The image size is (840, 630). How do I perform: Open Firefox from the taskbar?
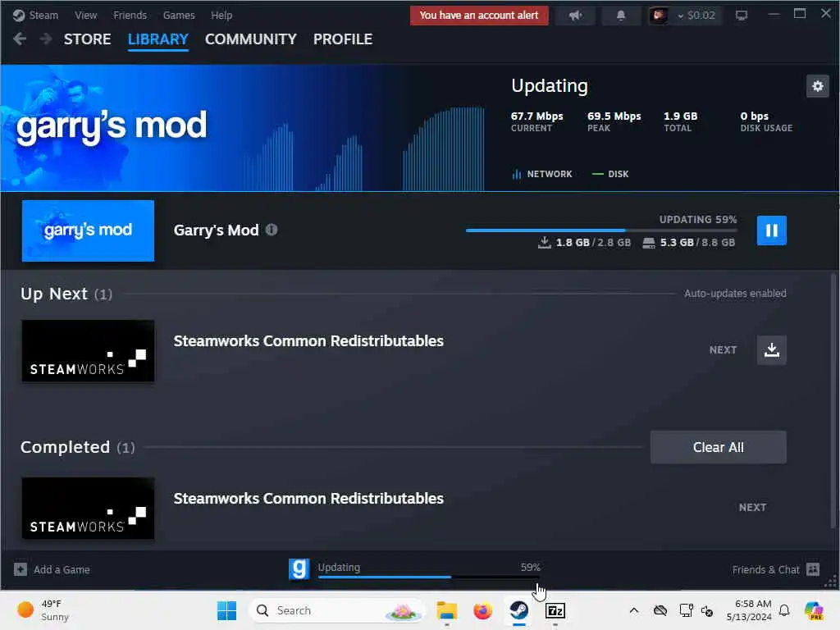tap(482, 610)
